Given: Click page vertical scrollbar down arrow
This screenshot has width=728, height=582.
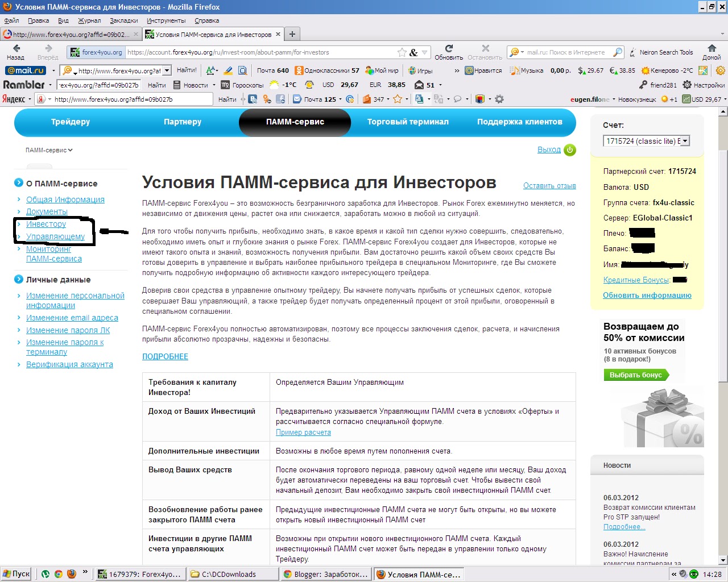Looking at the screenshot, I should (x=723, y=560).
